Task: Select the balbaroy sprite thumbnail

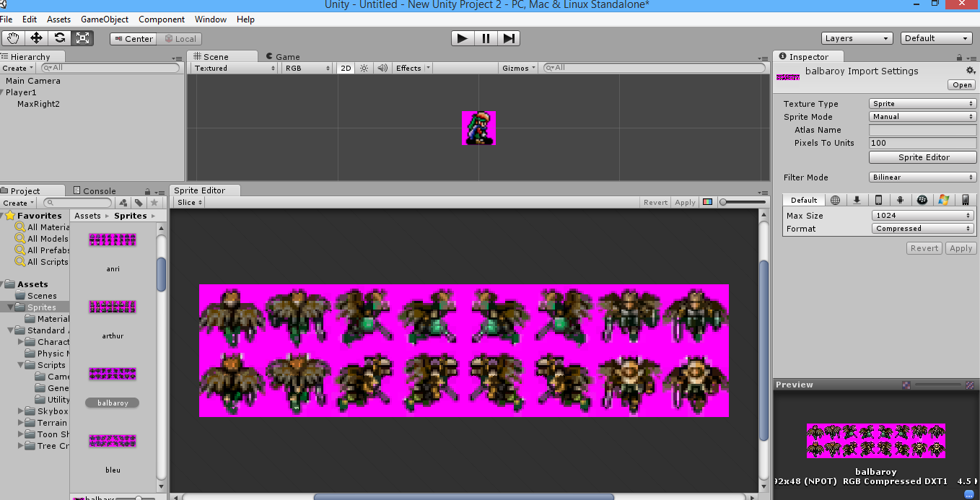Action: click(x=112, y=374)
